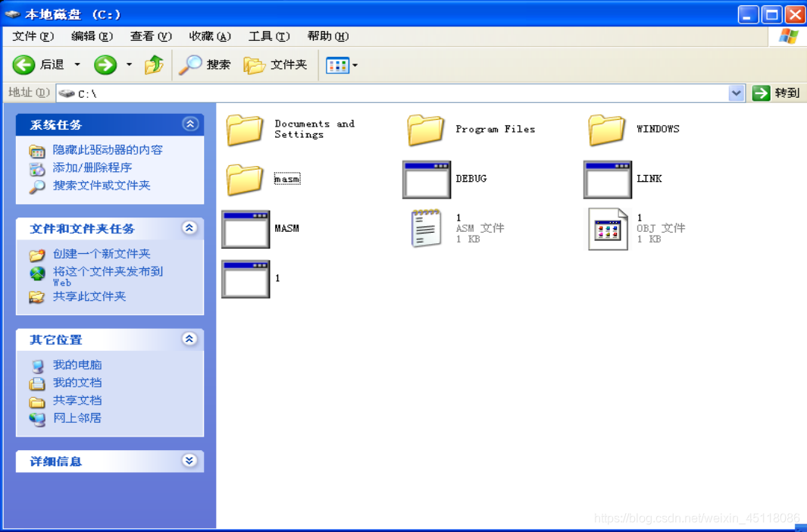Select the executable icon named 1
This screenshot has width=807, height=532.
point(246,280)
